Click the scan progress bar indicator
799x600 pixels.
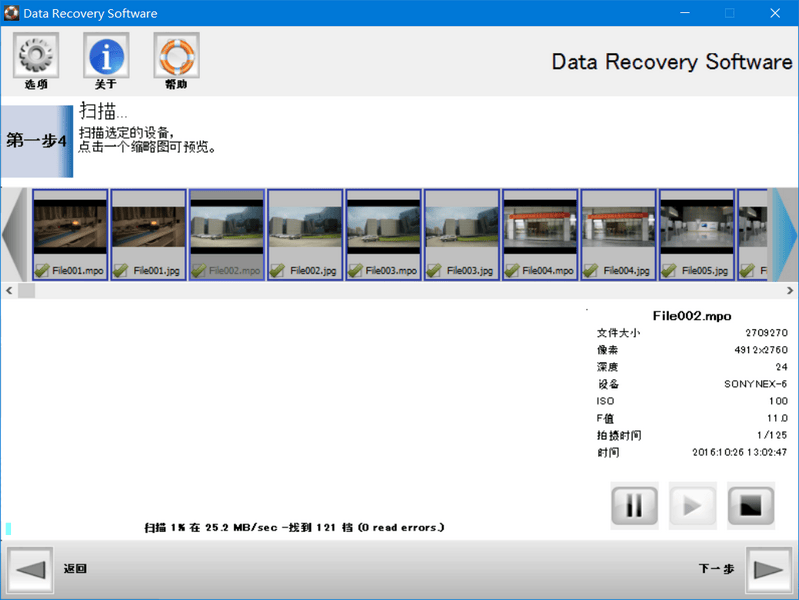pyautogui.click(x=8, y=529)
